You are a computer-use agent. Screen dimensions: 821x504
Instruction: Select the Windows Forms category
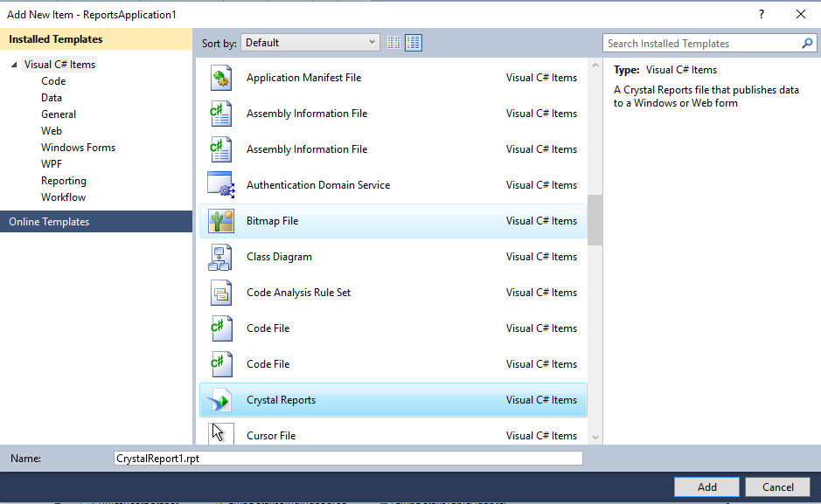coord(79,148)
